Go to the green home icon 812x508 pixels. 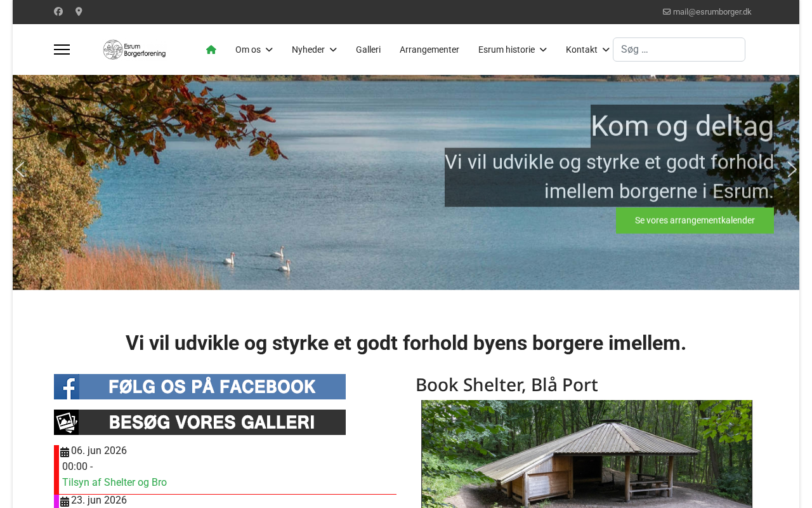pyautogui.click(x=211, y=50)
